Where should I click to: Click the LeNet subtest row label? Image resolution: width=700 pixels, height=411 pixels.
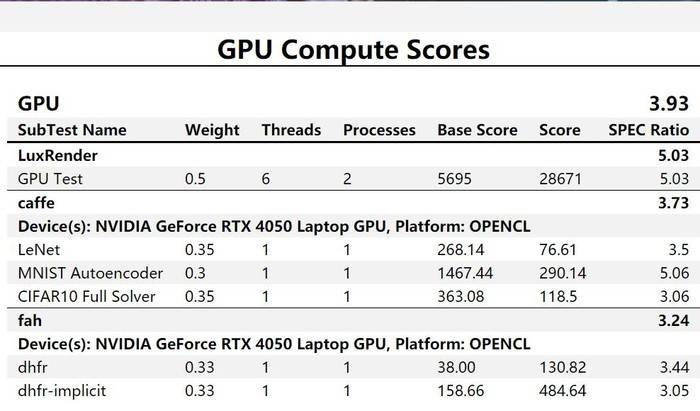[40, 247]
